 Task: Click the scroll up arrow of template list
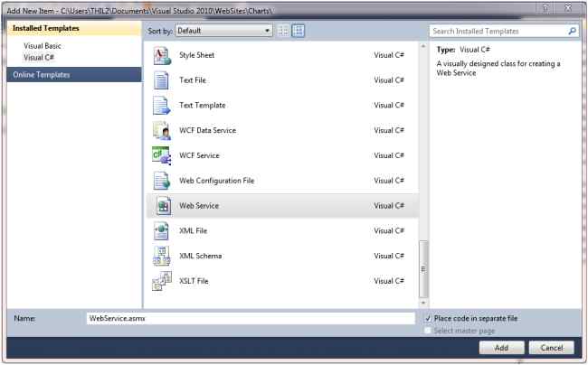(423, 46)
